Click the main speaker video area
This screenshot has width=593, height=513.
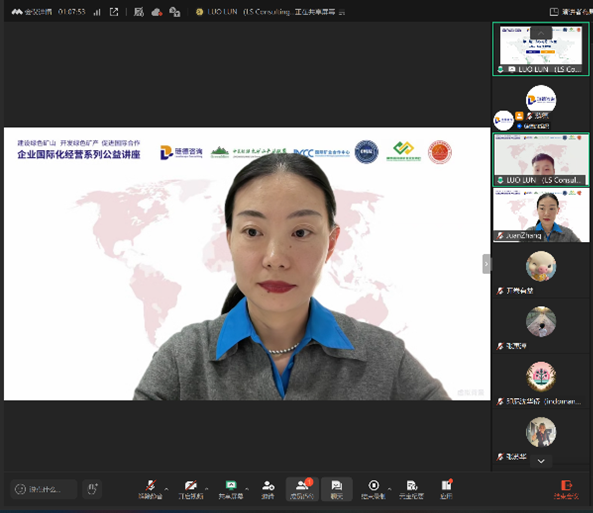coord(247,264)
